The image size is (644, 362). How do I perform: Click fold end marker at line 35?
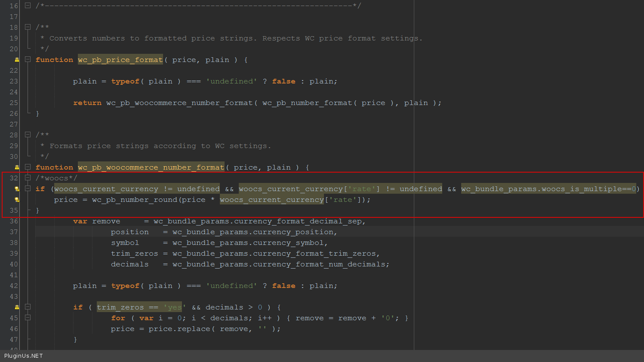tap(28, 210)
